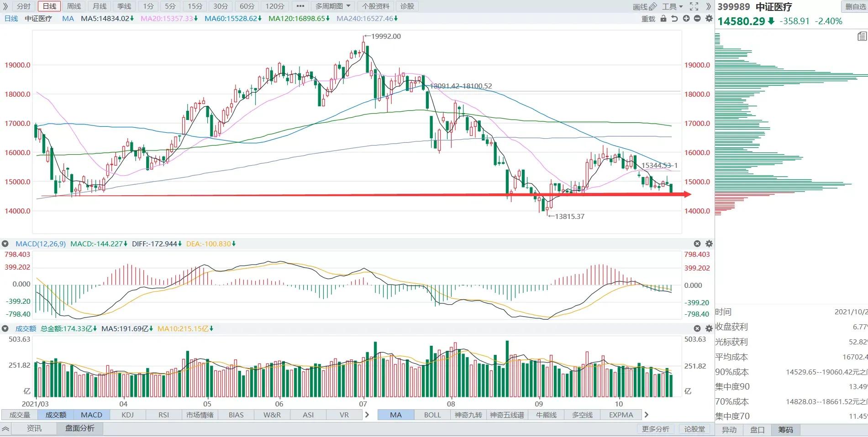Click the chip distribution document icon
This screenshot has width=868, height=437.
[x=862, y=36]
